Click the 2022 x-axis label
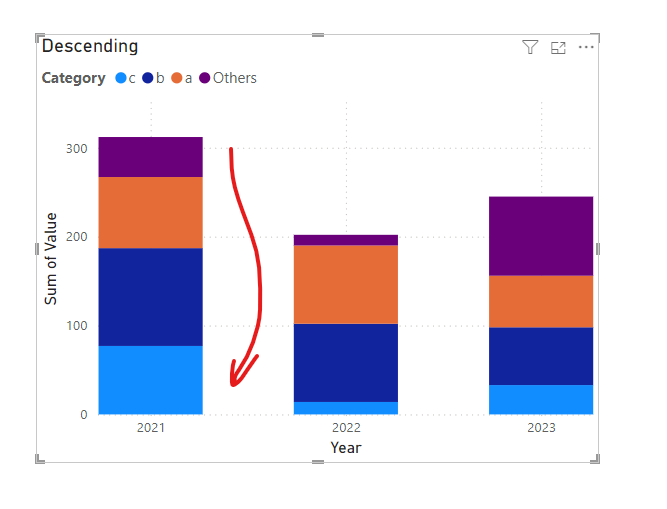Image resolution: width=667 pixels, height=509 pixels. 346,427
